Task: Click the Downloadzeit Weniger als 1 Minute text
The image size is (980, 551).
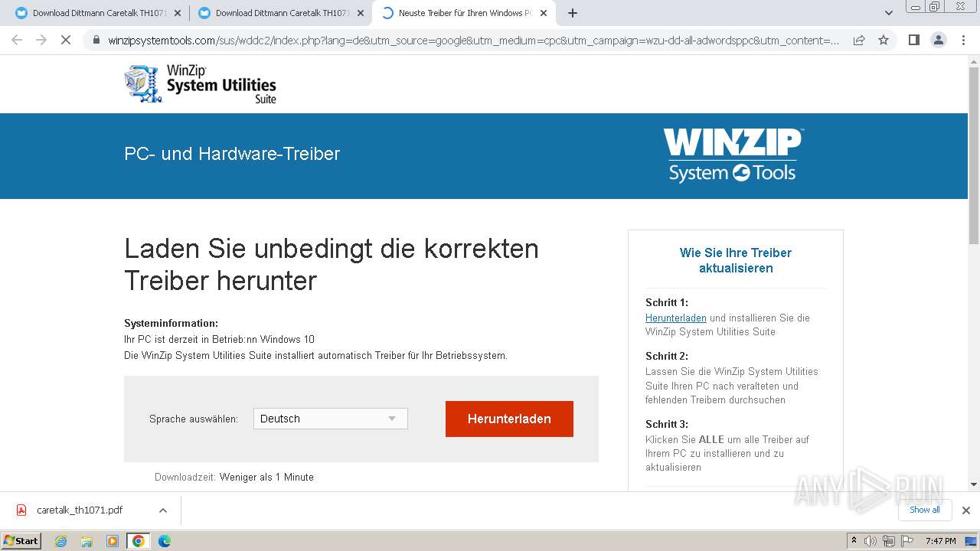Action: tap(234, 477)
